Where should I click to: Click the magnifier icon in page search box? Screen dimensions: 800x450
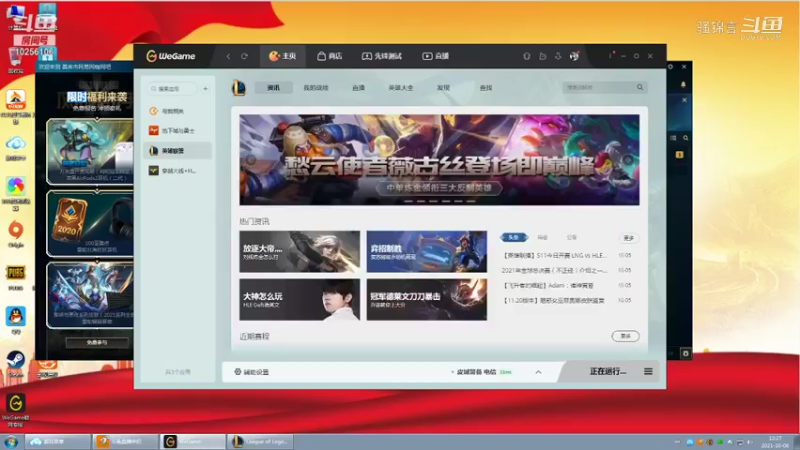coord(640,87)
